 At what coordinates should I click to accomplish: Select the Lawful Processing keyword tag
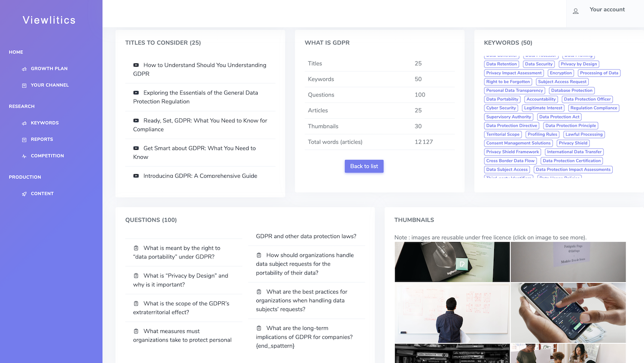coord(584,134)
